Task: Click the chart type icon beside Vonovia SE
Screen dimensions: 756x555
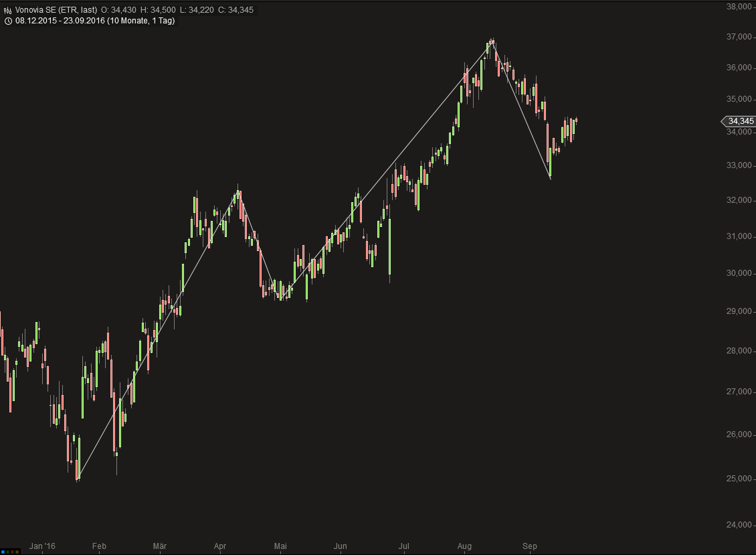Action: 8,10
